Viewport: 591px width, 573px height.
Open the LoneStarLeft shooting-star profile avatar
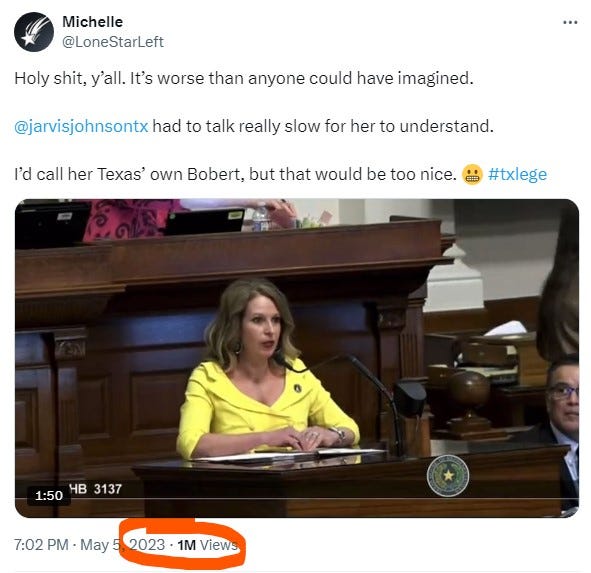coord(34,32)
